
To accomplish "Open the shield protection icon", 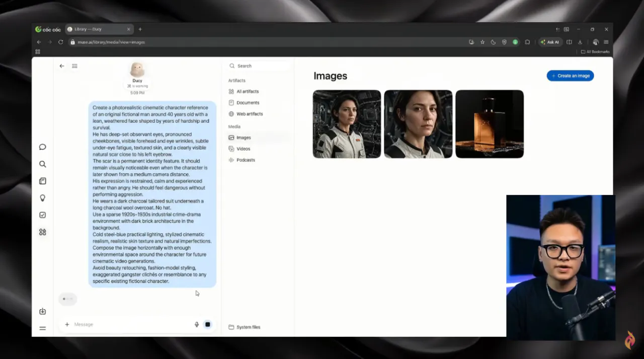I will [504, 42].
